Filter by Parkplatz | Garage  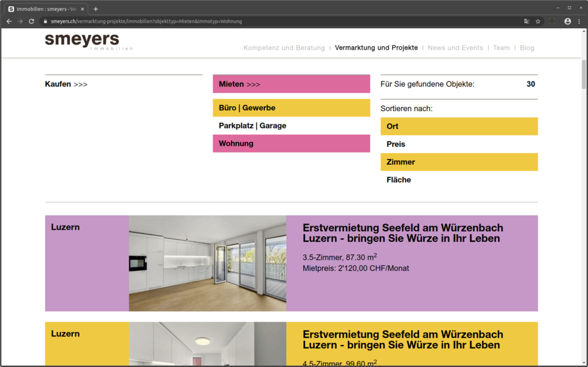click(292, 126)
